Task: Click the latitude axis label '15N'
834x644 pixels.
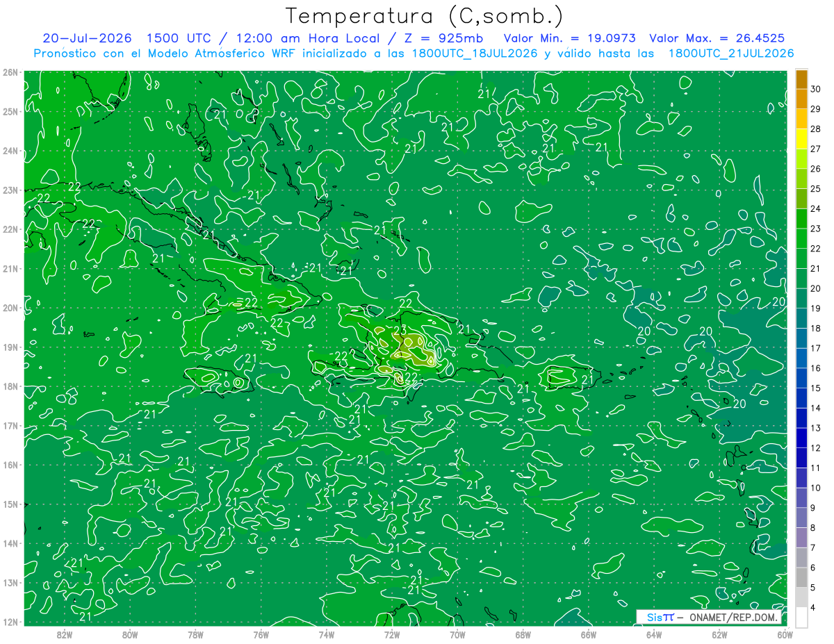Action: (x=10, y=504)
